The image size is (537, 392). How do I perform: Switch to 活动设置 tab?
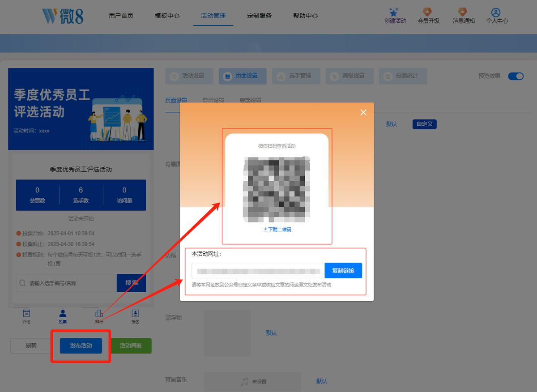[189, 76]
